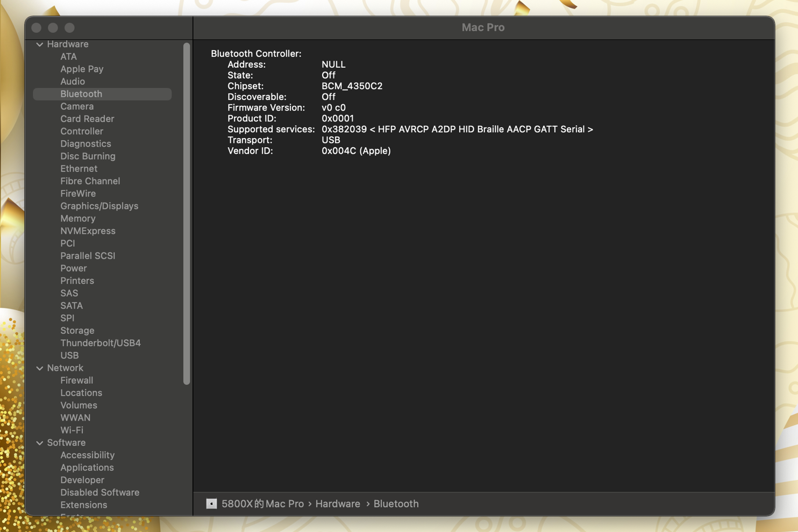Show Applications under Software
The height and width of the screenshot is (532, 798).
(87, 468)
